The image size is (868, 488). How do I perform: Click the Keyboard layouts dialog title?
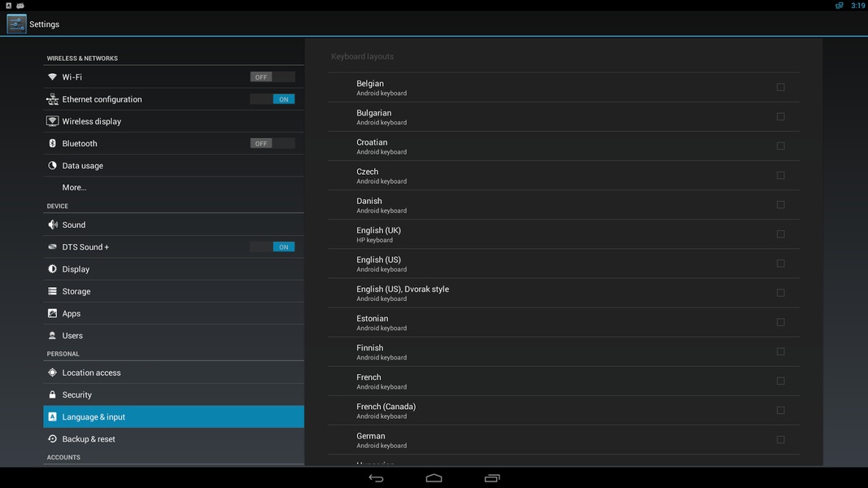[363, 56]
